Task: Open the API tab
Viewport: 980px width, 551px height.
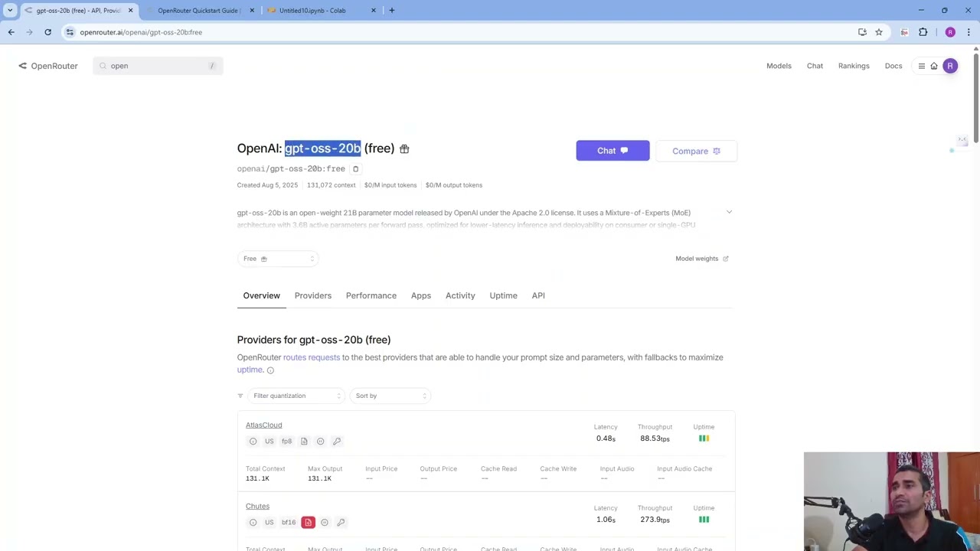Action: pyautogui.click(x=538, y=295)
